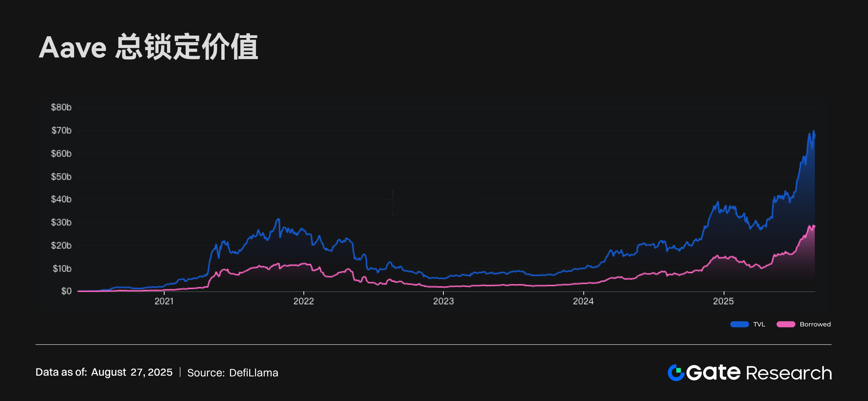The height and width of the screenshot is (401, 868).
Task: Click the Source: DefiLlama text
Action: 233,373
